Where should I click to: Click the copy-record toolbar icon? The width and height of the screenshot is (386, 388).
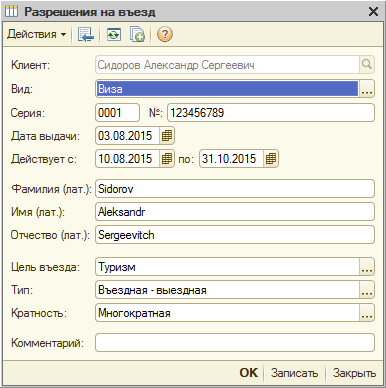pyautogui.click(x=137, y=34)
